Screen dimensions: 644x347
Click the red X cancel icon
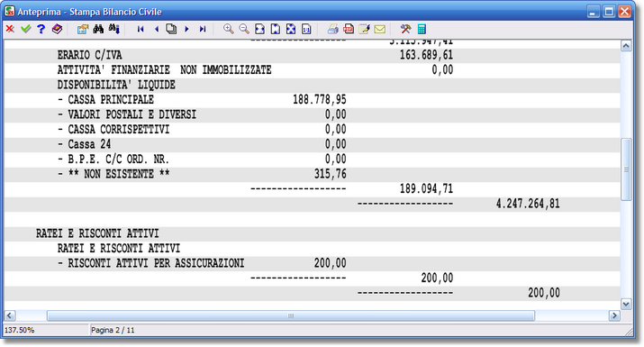pos(10,29)
